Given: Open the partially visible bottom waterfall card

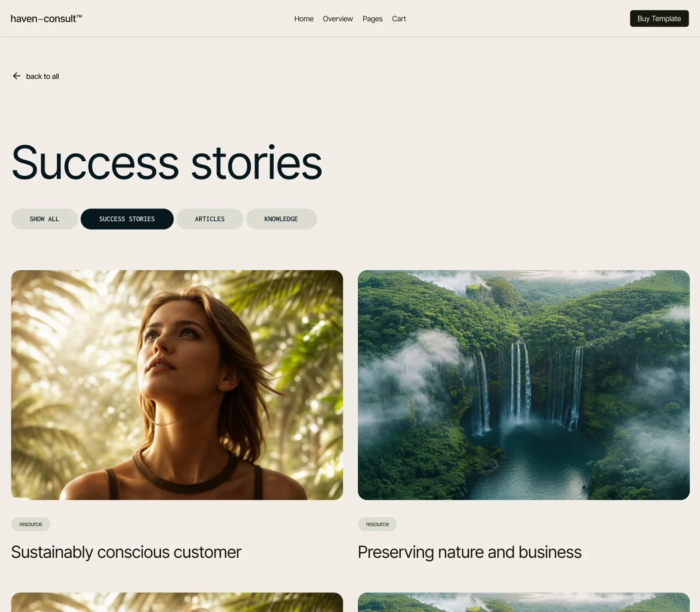Looking at the screenshot, I should click(x=524, y=602).
